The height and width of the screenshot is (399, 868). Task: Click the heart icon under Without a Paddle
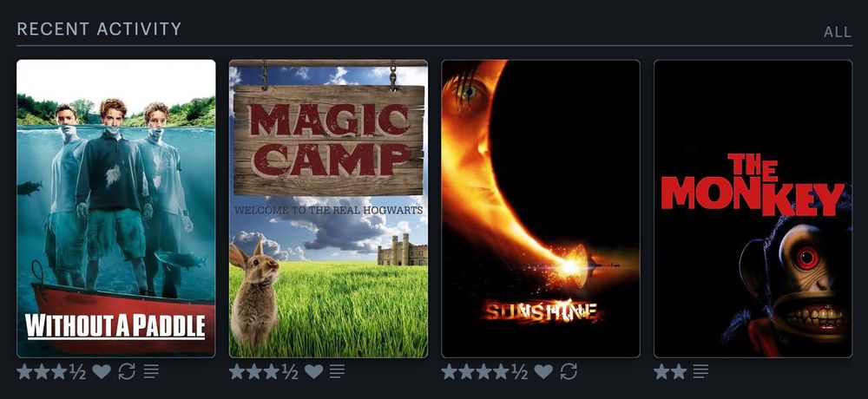pos(102,371)
